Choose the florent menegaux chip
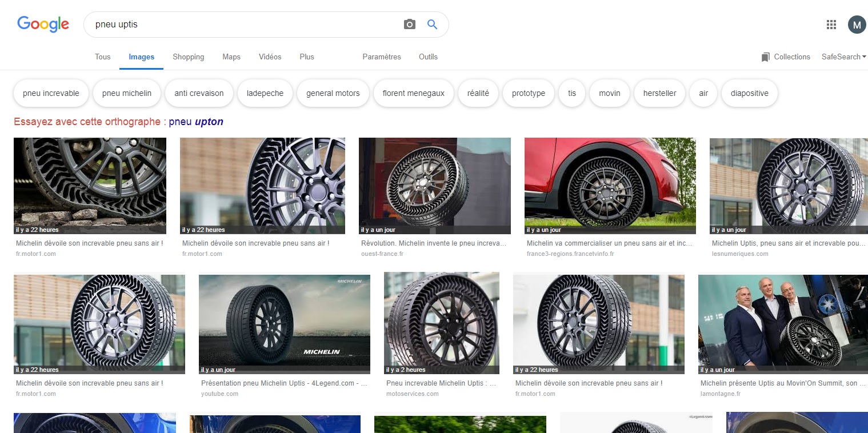The image size is (868, 433). pyautogui.click(x=414, y=93)
